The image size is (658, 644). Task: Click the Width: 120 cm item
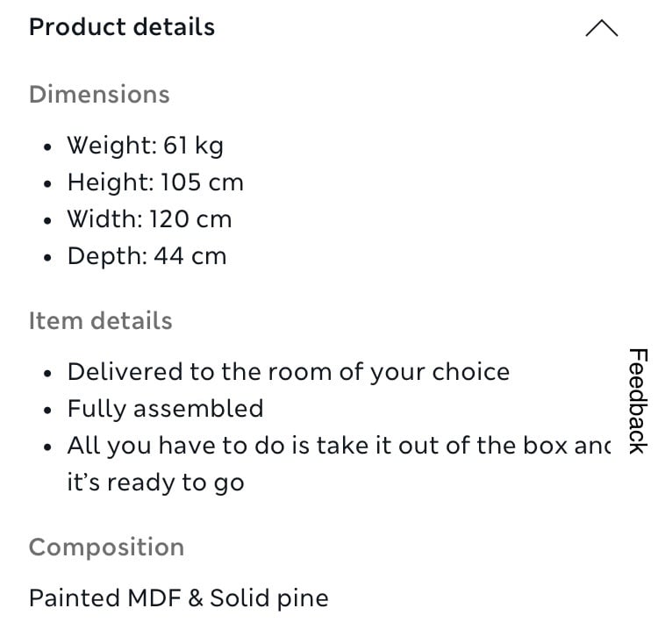(x=149, y=219)
